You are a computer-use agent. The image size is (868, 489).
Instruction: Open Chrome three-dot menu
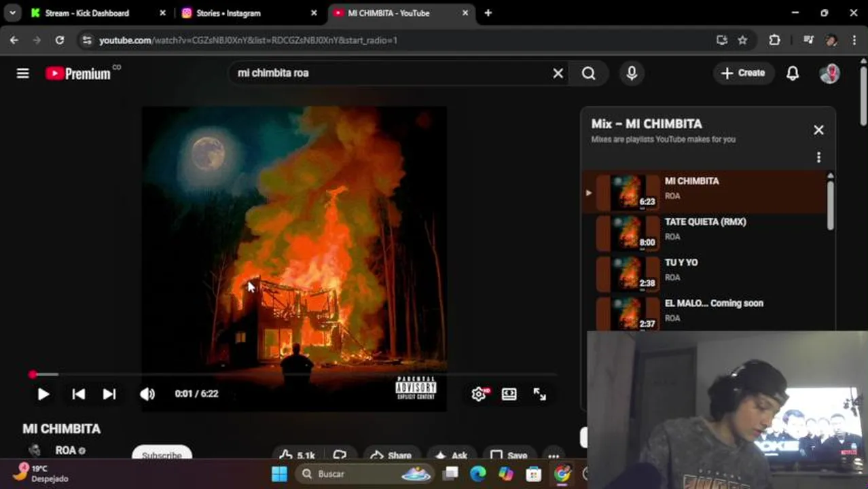point(854,40)
